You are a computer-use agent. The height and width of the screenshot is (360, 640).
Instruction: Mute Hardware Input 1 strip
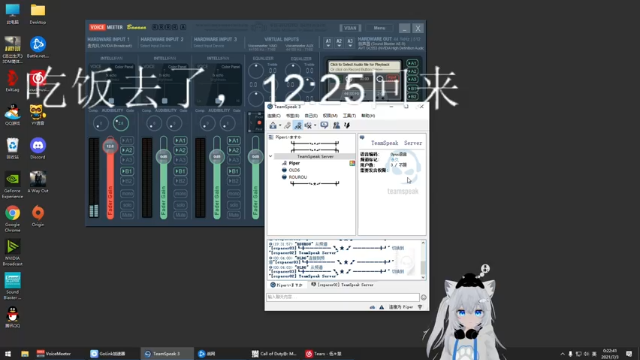[127, 215]
